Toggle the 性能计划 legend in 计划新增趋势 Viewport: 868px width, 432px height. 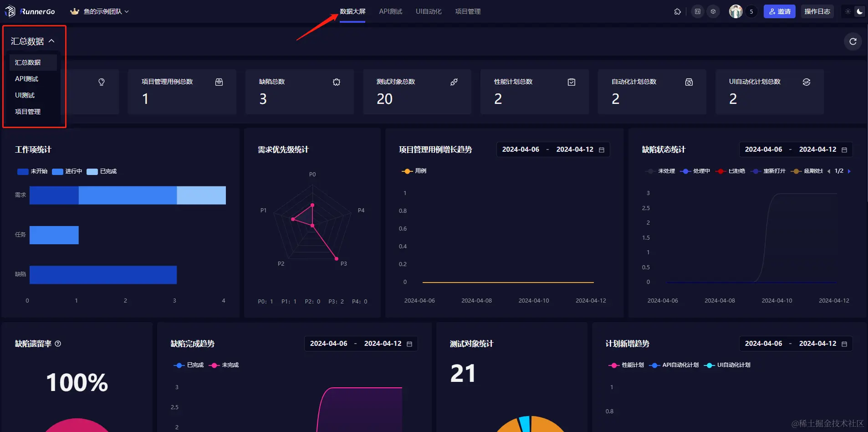[626, 365]
